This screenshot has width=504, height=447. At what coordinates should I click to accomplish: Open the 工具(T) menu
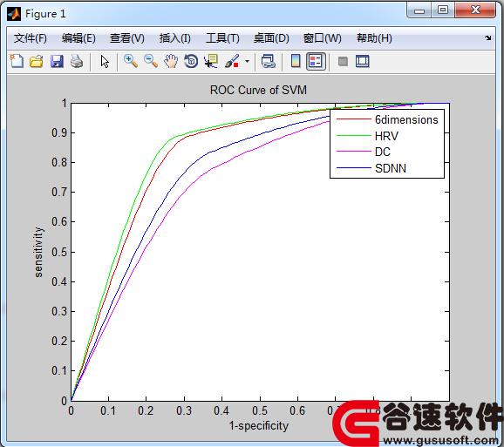(x=222, y=38)
